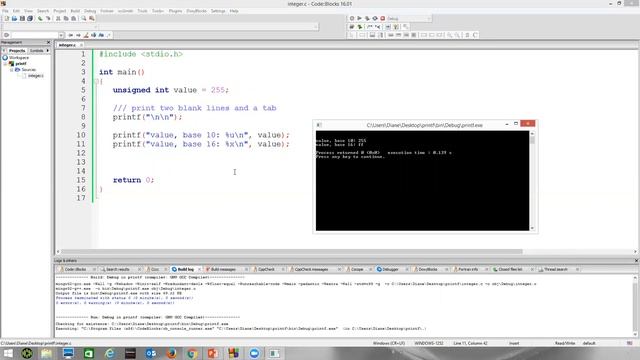Jump back using the left arrow icon

pos(71,35)
